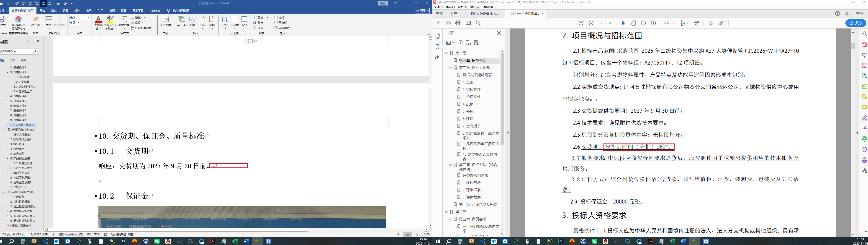Screen dimensions: 868x245
Task: Click the email envelope icon in Acrobat
Action: click(x=468, y=23)
